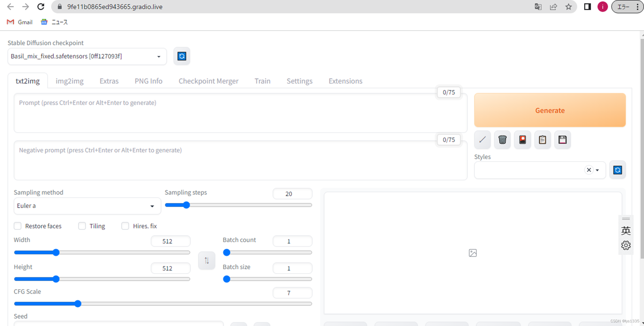The height and width of the screenshot is (326, 644).
Task: Click the CFG Scale value field
Action: pos(292,293)
